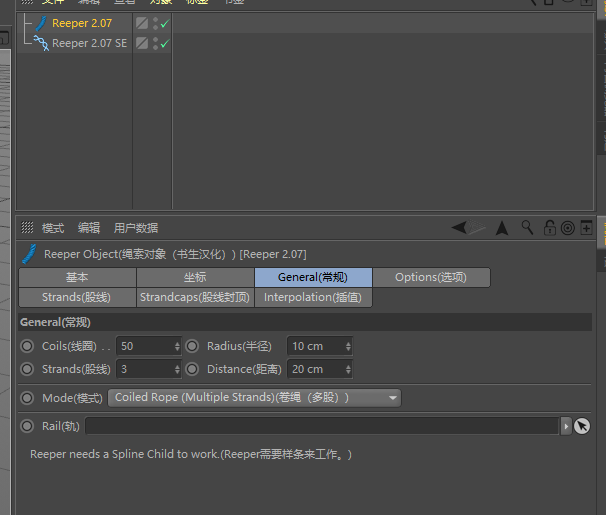The height and width of the screenshot is (515, 606).
Task: Click the Rail object picker cursor icon
Action: point(582,426)
